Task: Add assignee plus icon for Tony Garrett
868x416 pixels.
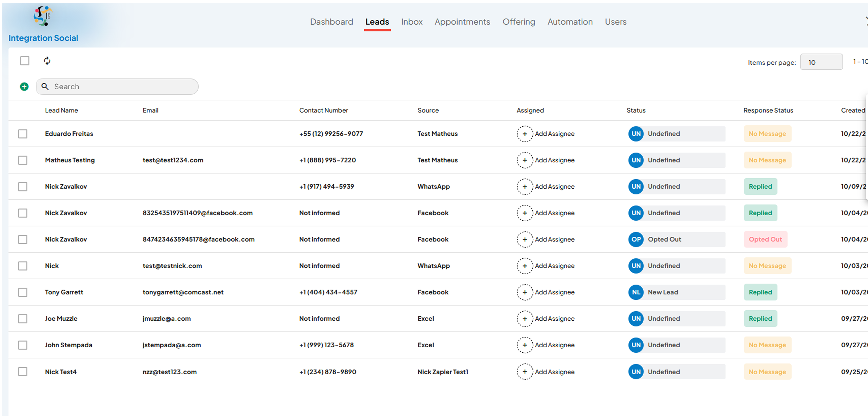Action: point(525,292)
